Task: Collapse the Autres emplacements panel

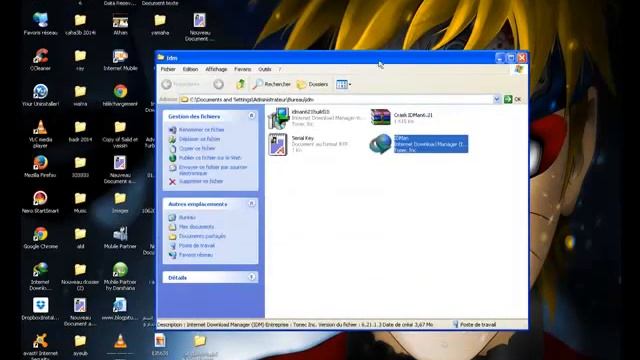Action: pyautogui.click(x=251, y=203)
